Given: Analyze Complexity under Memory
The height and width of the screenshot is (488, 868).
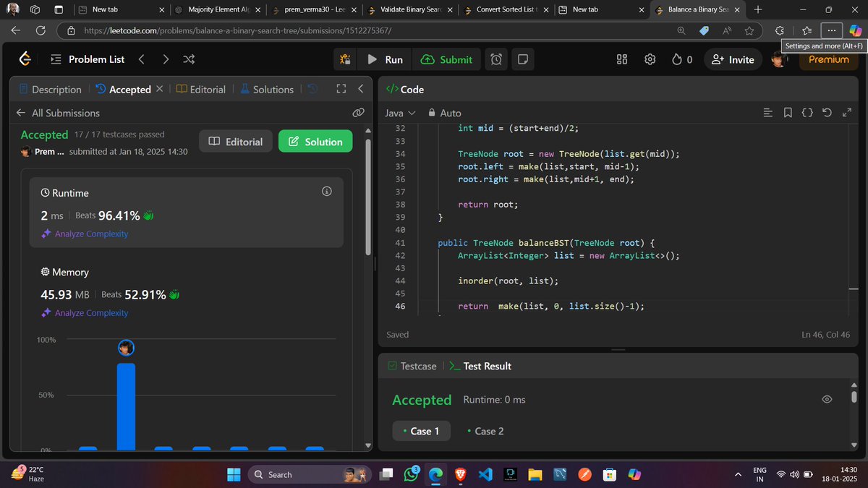Looking at the screenshot, I should click(x=85, y=313).
